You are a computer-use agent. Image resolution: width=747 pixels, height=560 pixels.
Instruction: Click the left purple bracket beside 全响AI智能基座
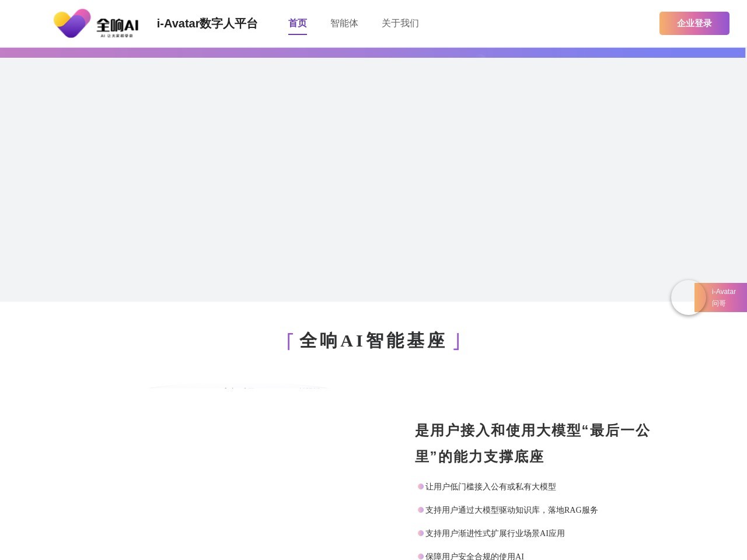289,341
